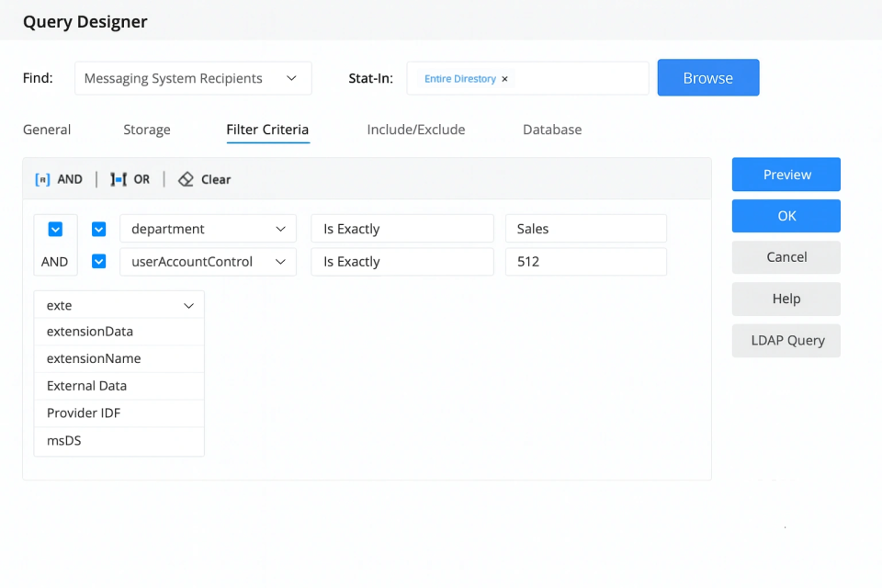Switch to the Storage tab
This screenshot has height=588, width=882.
click(x=146, y=130)
